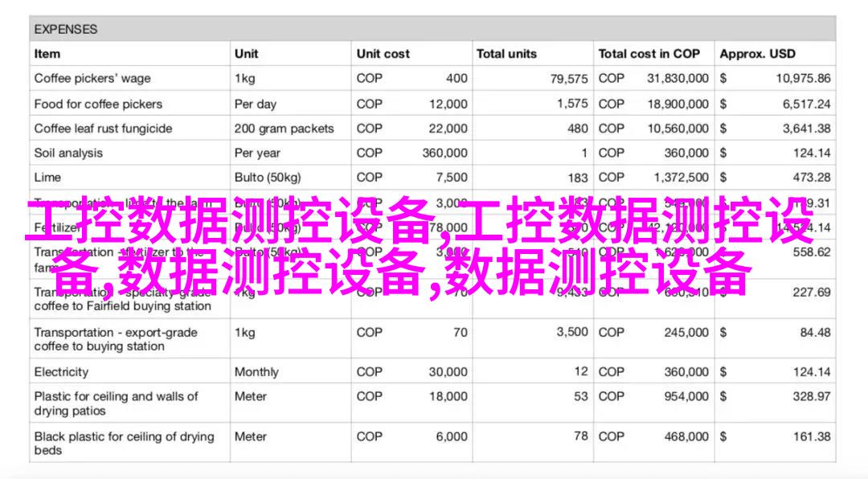Click the unit cost value 6,000
This screenshot has height=479, width=868.
pos(452,436)
